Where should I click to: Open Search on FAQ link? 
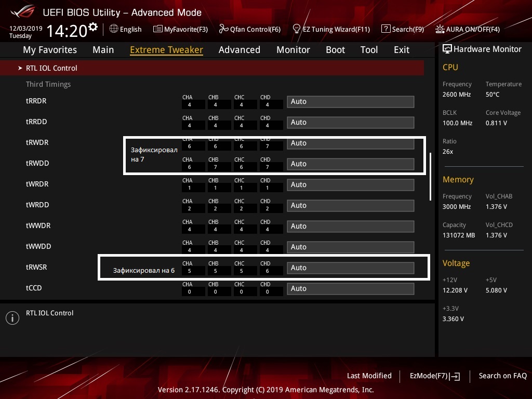click(502, 376)
